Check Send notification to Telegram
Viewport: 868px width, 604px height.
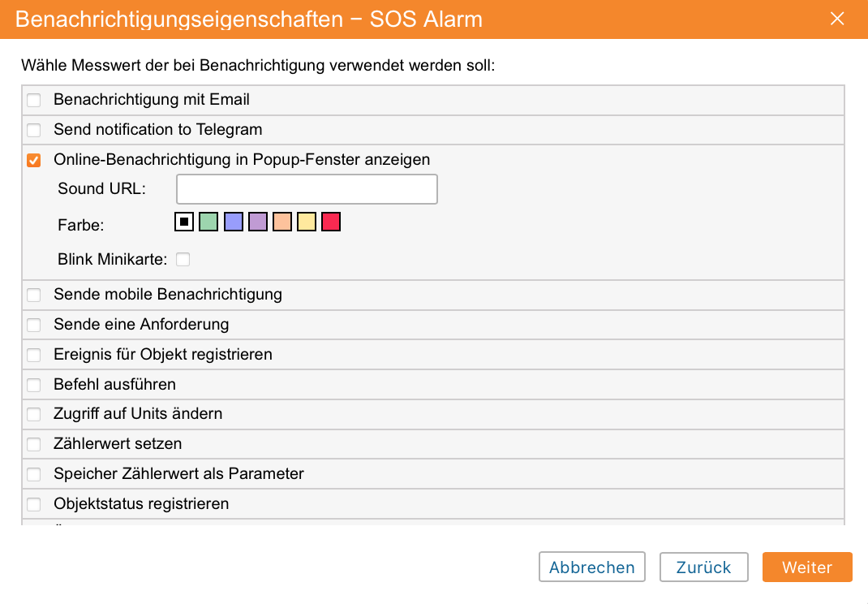pos(34,130)
